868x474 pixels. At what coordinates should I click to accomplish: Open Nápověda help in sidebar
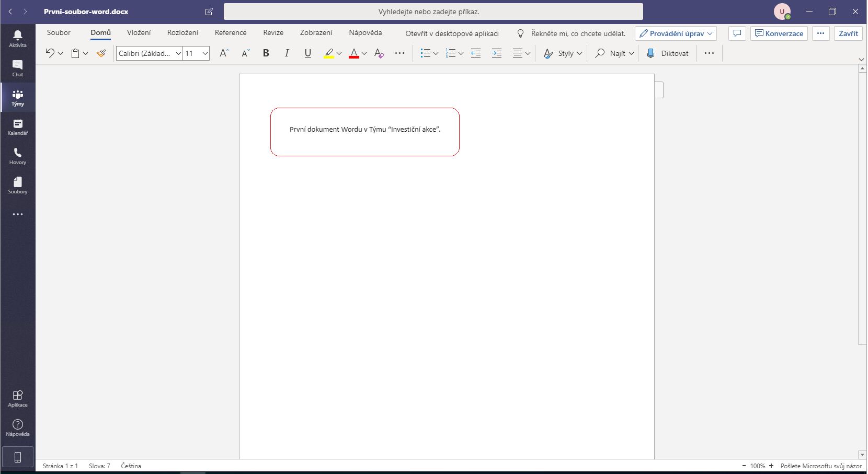click(18, 427)
